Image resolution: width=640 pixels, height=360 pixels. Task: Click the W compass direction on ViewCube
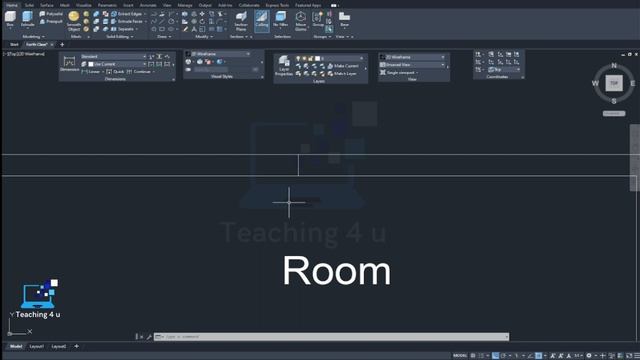click(x=595, y=83)
